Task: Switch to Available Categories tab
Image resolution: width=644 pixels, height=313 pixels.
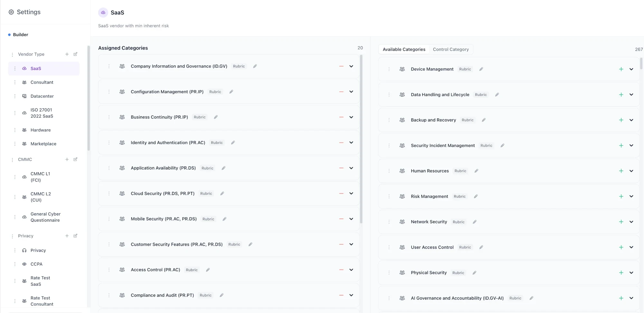Action: [404, 49]
